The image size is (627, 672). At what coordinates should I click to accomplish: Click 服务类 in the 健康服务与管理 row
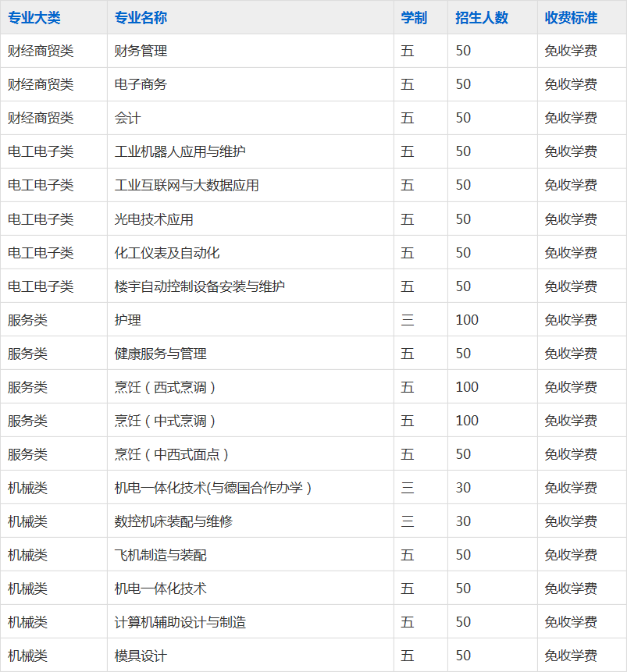[x=27, y=354]
